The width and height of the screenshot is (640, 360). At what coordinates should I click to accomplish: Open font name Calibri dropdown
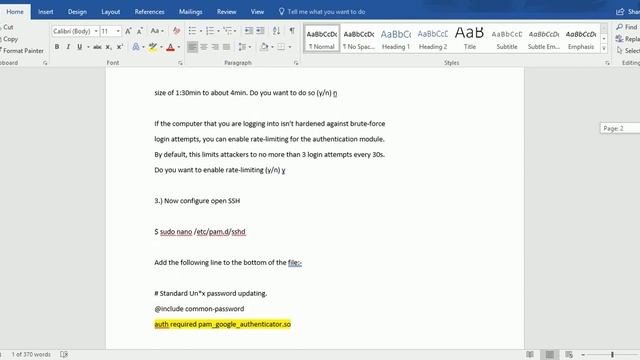96,31
